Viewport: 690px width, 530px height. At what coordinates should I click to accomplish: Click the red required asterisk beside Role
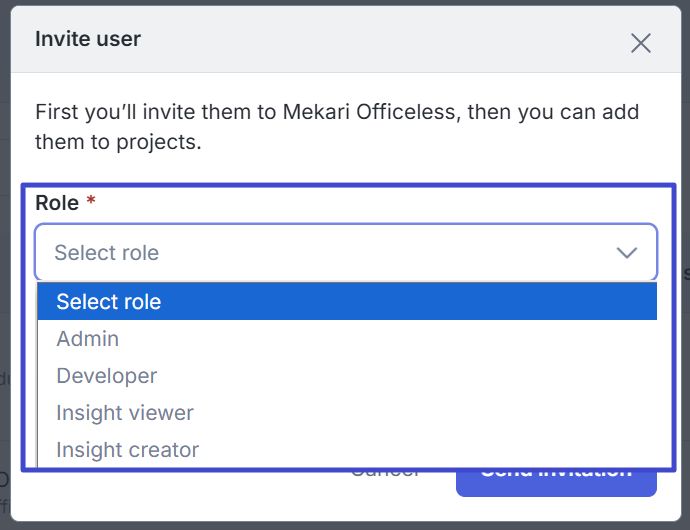(91, 203)
